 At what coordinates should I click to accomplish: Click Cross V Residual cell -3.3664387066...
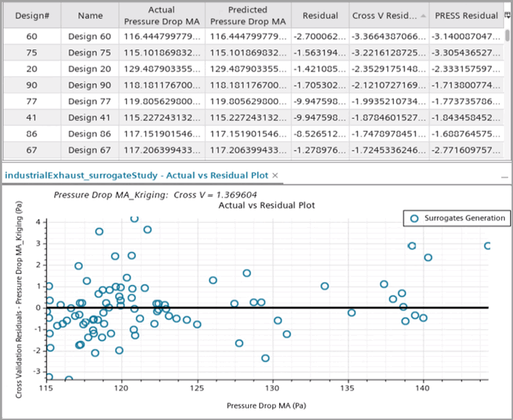coord(389,36)
